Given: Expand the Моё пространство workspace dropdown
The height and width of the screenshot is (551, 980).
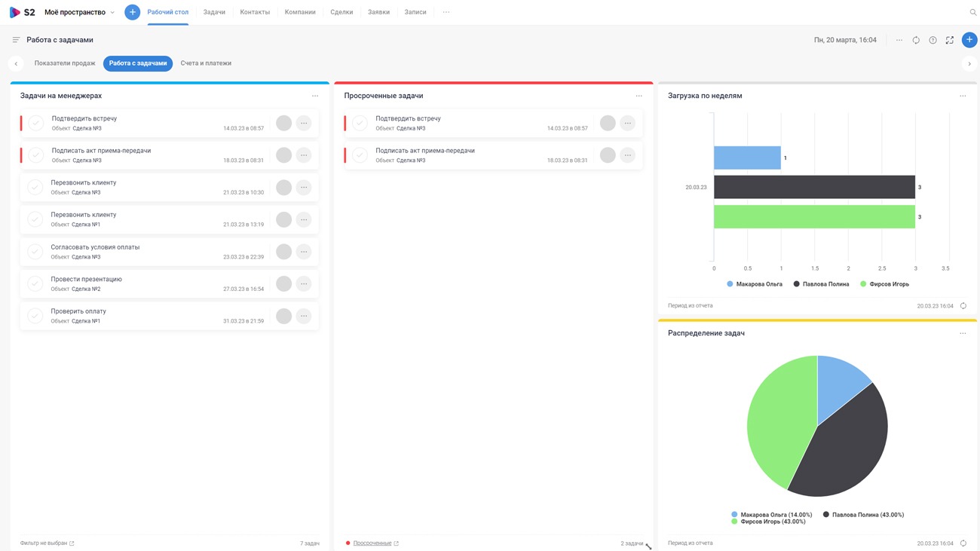Looking at the screenshot, I should 112,13.
